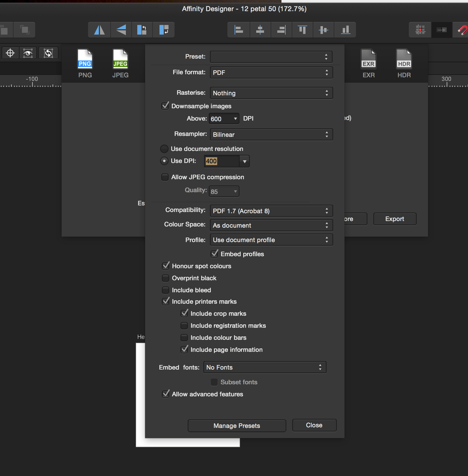Select Use document resolution radio

coord(164,149)
